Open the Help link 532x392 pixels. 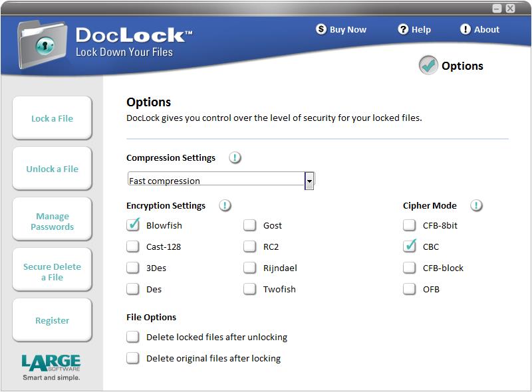pyautogui.click(x=414, y=29)
